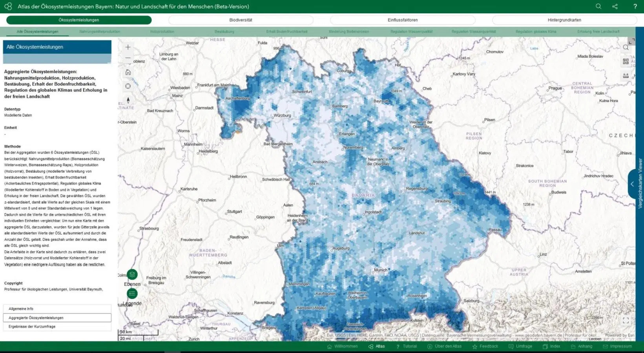This screenshot has height=353, width=644.
Task: Click the Munich city label on map
Action: [x=381, y=270]
